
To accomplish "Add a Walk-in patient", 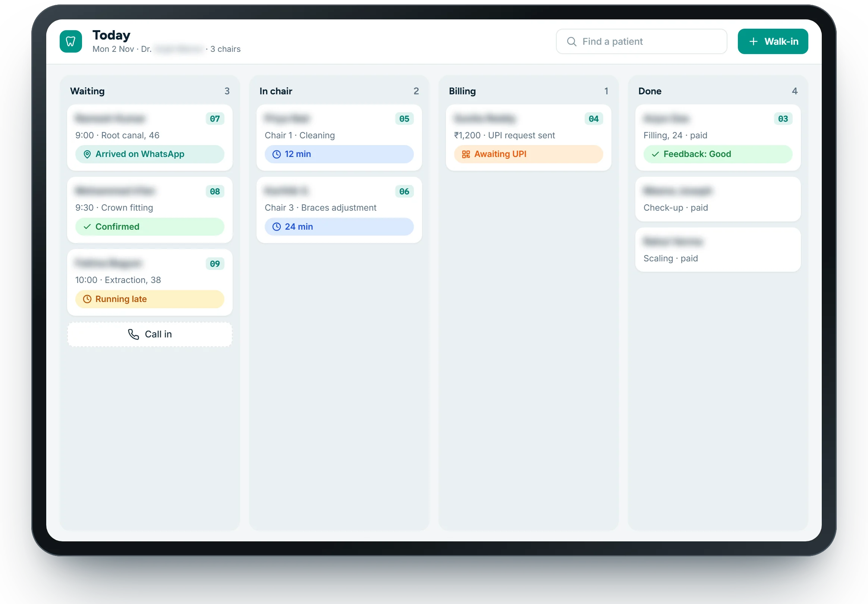I will 773,42.
